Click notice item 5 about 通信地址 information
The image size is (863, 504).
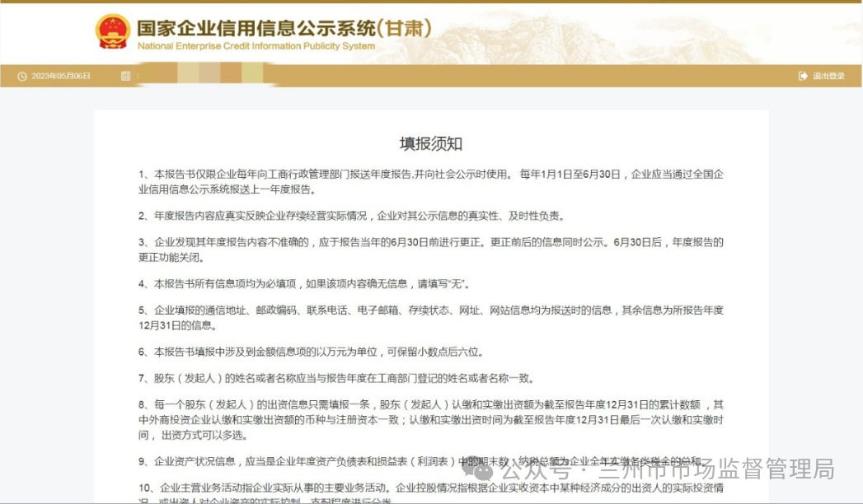[431, 317]
